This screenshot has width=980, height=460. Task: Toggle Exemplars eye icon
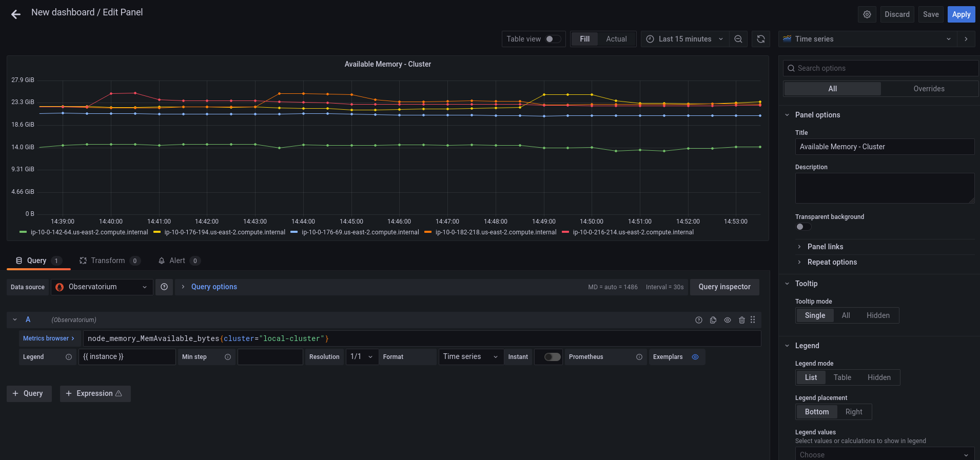coord(695,357)
